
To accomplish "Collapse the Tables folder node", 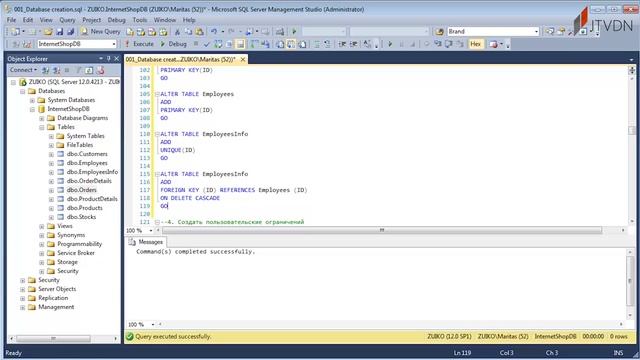I will [42, 127].
